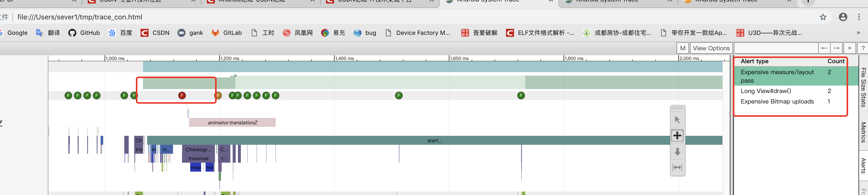Open the ELF文件格式解析 bookmark
868x195 pixels.
(x=540, y=33)
